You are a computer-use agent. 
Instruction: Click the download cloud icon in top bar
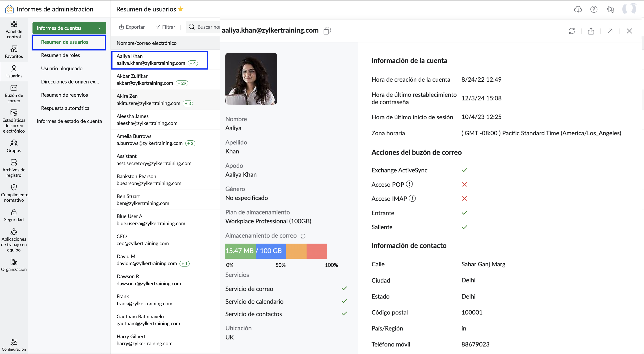(578, 9)
